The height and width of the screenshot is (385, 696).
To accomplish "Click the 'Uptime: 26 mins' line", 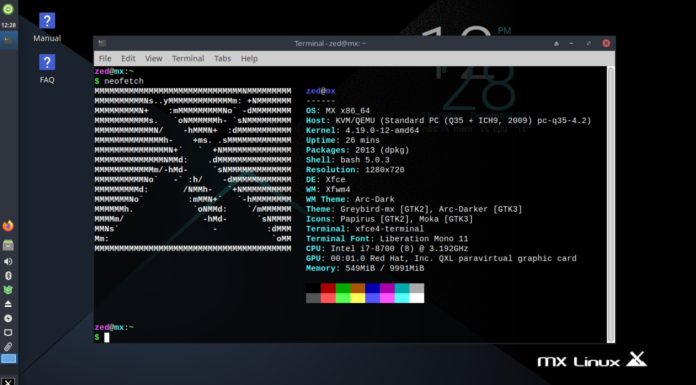I will 343,140.
